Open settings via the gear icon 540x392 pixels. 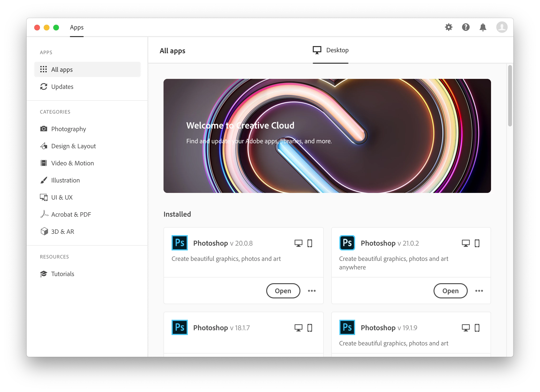point(448,27)
